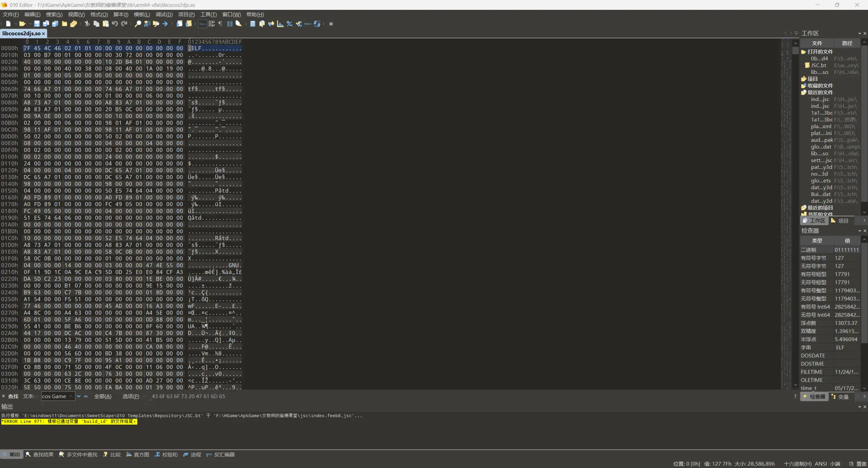The width and height of the screenshot is (868, 468).
Task: Open the 模板(L) menu
Action: tap(142, 14)
